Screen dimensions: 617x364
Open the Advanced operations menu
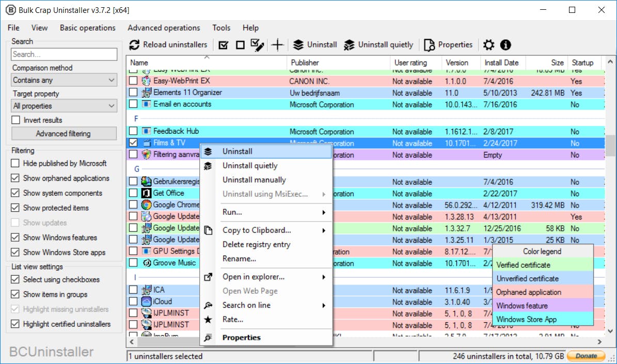[164, 27]
